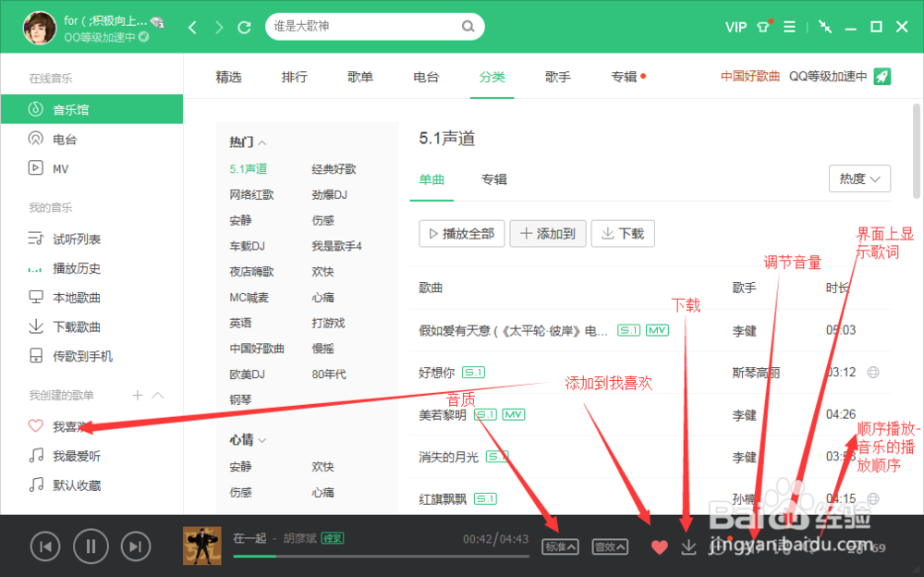Click the now-playing album cover
This screenshot has width=924, height=577.
(202, 546)
